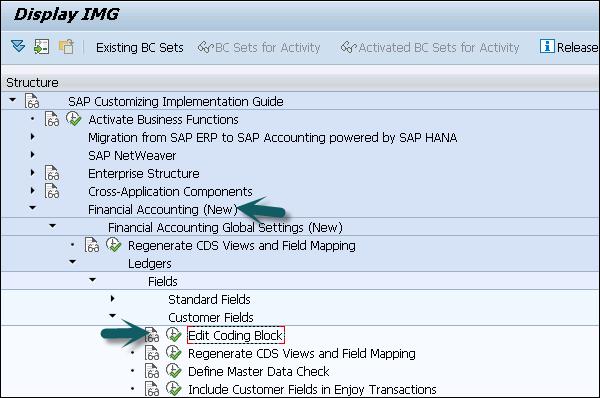Select Financial Accounting (New) entry text
Viewport: 600px width, 398px height.
pos(162,209)
